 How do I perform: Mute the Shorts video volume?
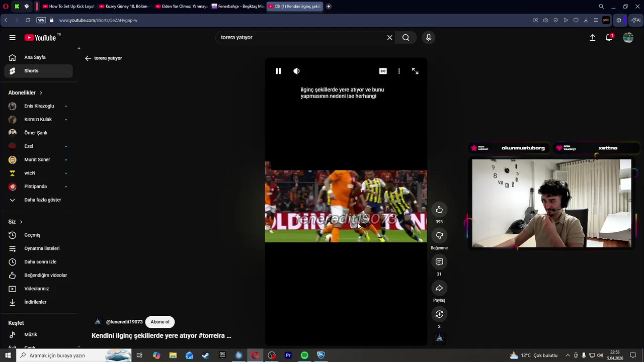[296, 71]
